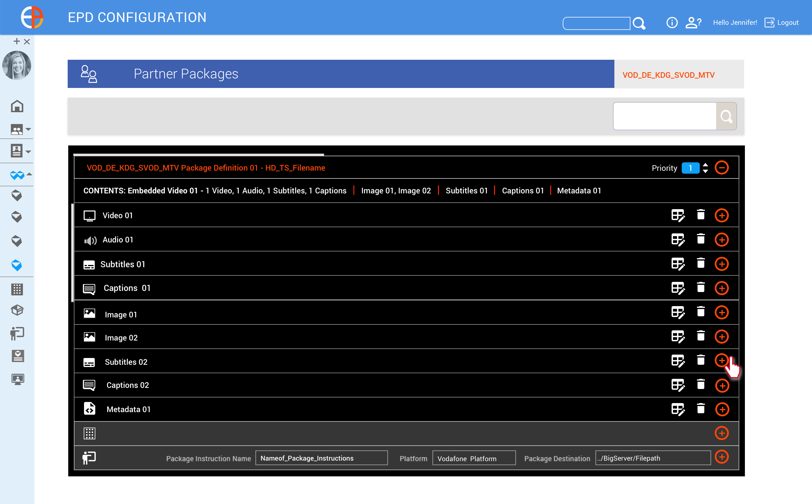Edit the Image 01 row

click(x=678, y=312)
